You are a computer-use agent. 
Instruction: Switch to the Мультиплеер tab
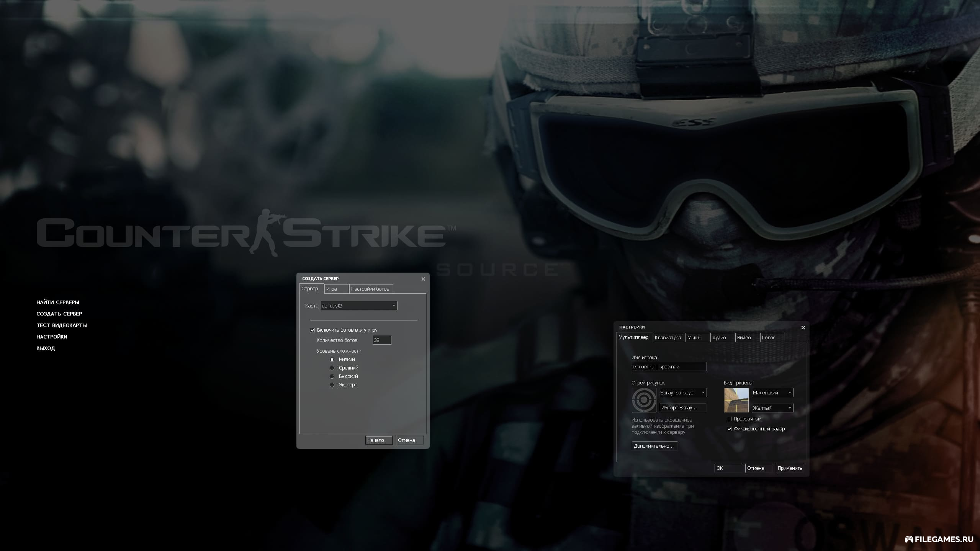tap(635, 337)
